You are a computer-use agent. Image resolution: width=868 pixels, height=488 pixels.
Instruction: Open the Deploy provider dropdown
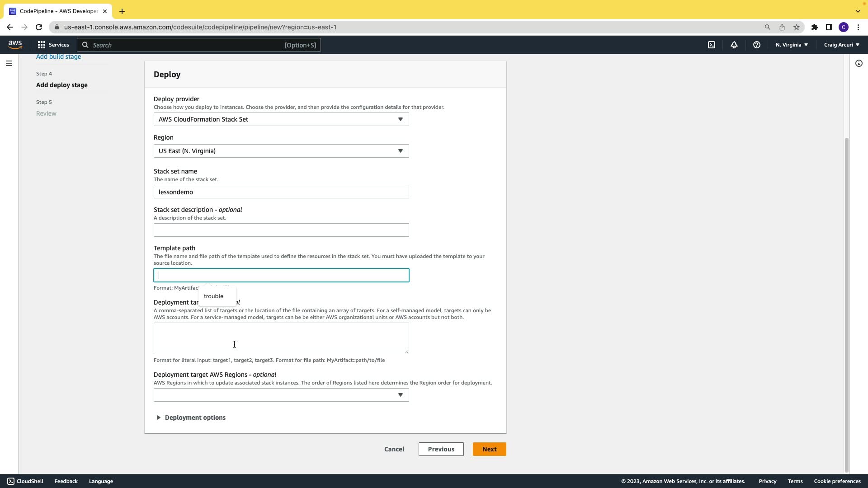pos(281,119)
